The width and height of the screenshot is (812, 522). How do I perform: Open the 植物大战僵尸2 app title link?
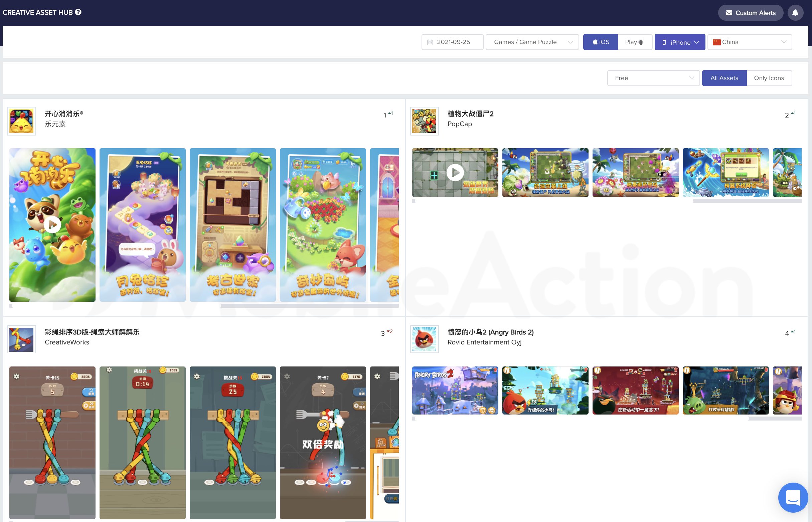tap(470, 114)
